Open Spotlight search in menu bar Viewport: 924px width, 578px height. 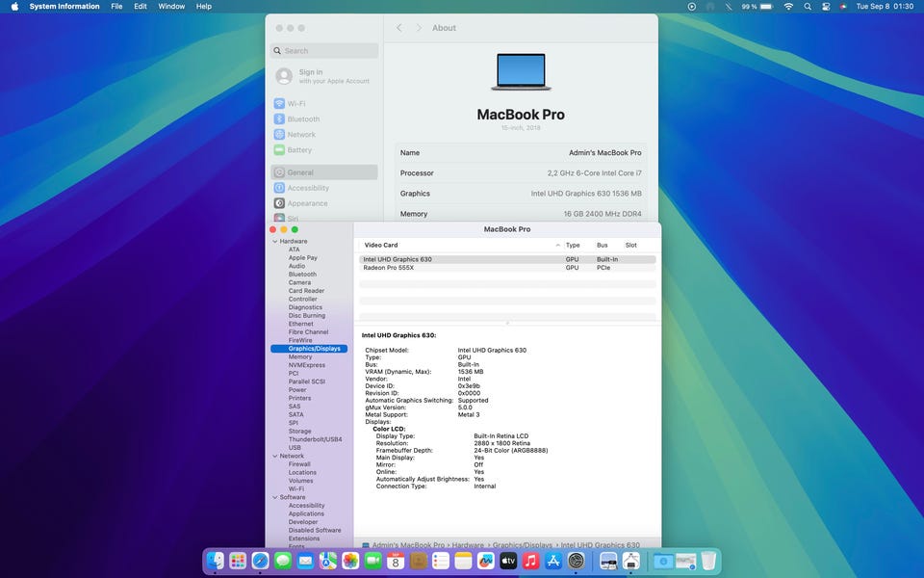pyautogui.click(x=808, y=7)
